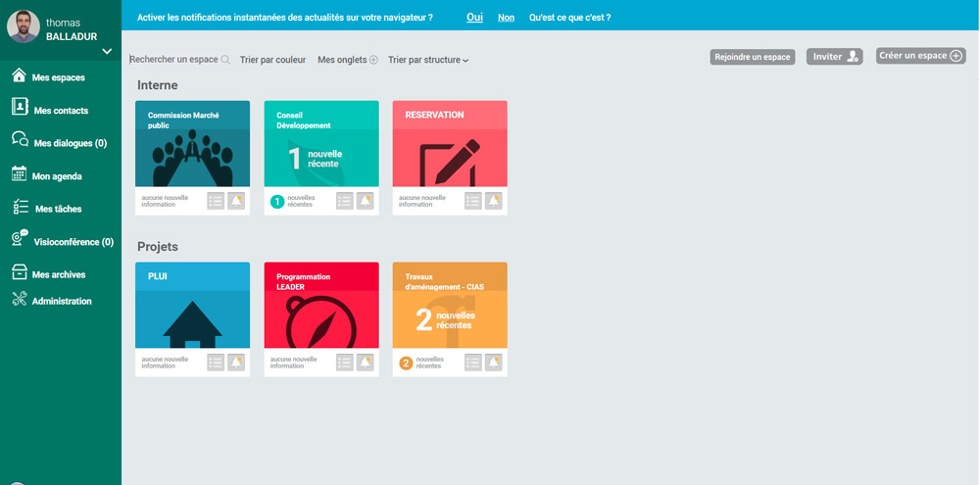Open the Administration tools icon
Image resolution: width=980 pixels, height=485 pixels.
[19, 300]
